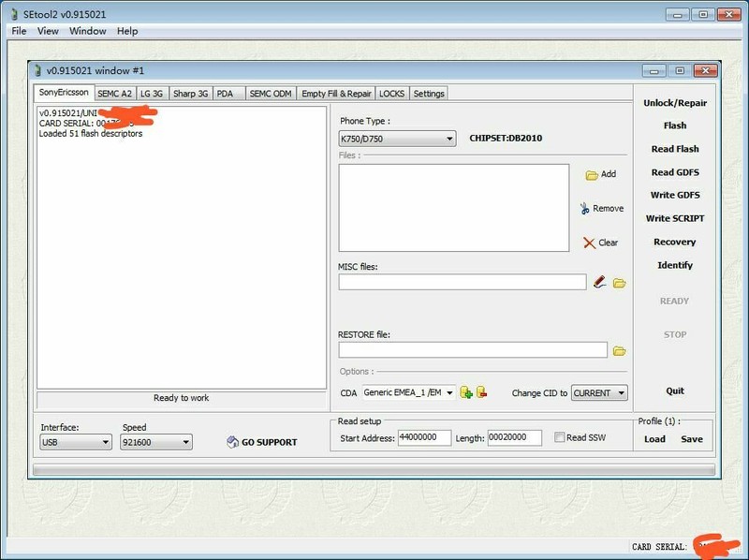The width and height of the screenshot is (749, 560).
Task: Click the Flash button
Action: pos(675,125)
